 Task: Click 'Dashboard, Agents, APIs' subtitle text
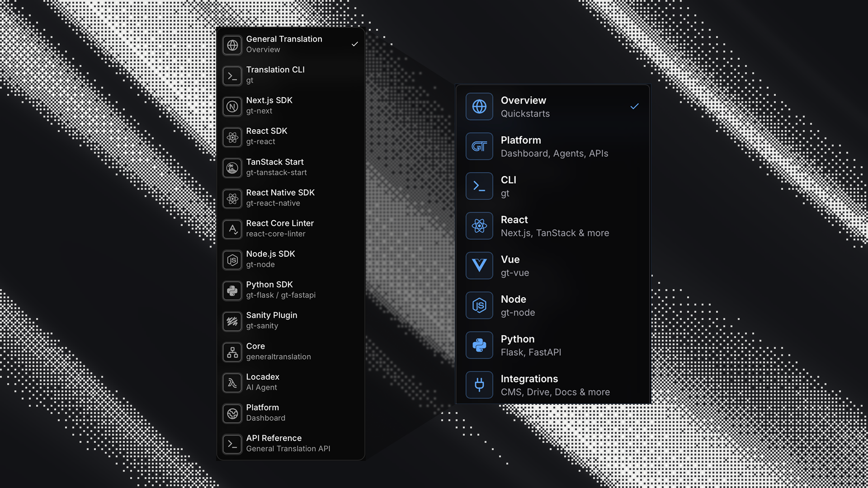[554, 154]
